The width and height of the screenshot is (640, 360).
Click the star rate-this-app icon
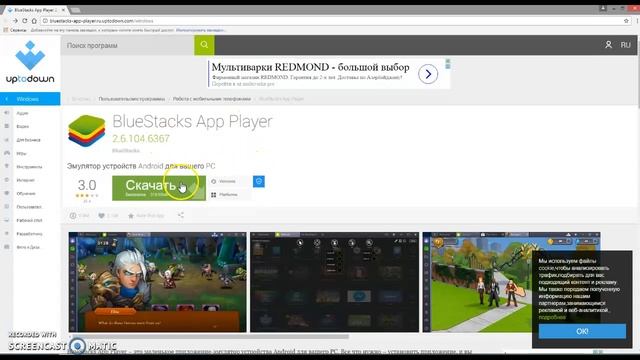131,216
